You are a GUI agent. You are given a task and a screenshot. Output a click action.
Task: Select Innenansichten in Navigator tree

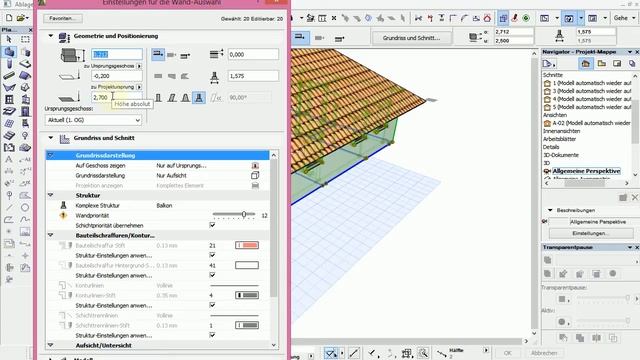coord(561,131)
